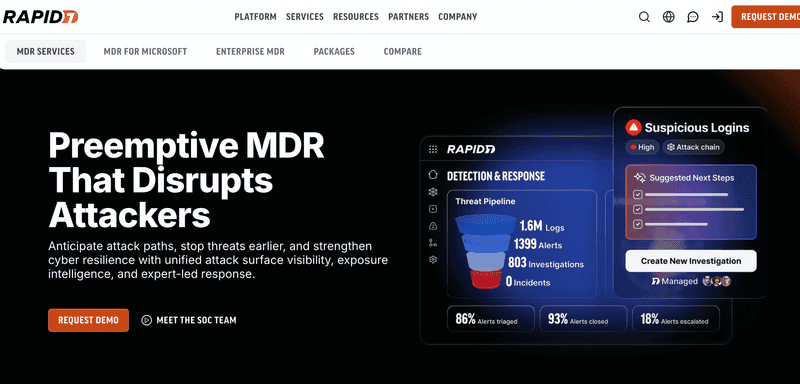Click the 1.6M Logs value
Image resolution: width=800 pixels, height=384 pixels.
click(x=542, y=226)
